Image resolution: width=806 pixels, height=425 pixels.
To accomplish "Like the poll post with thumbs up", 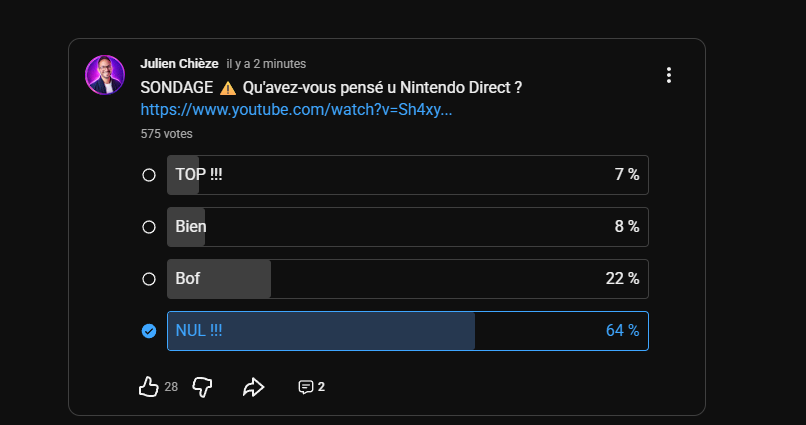I will 149,386.
